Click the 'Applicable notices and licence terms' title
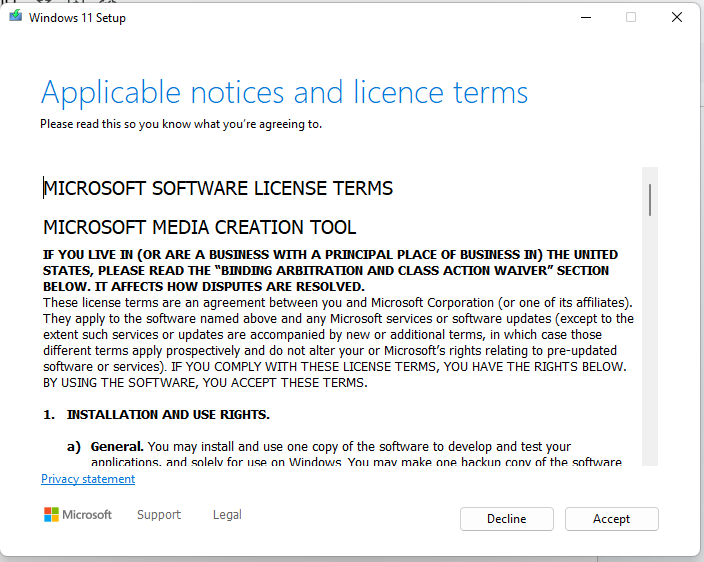This screenshot has width=704, height=562. tap(285, 93)
